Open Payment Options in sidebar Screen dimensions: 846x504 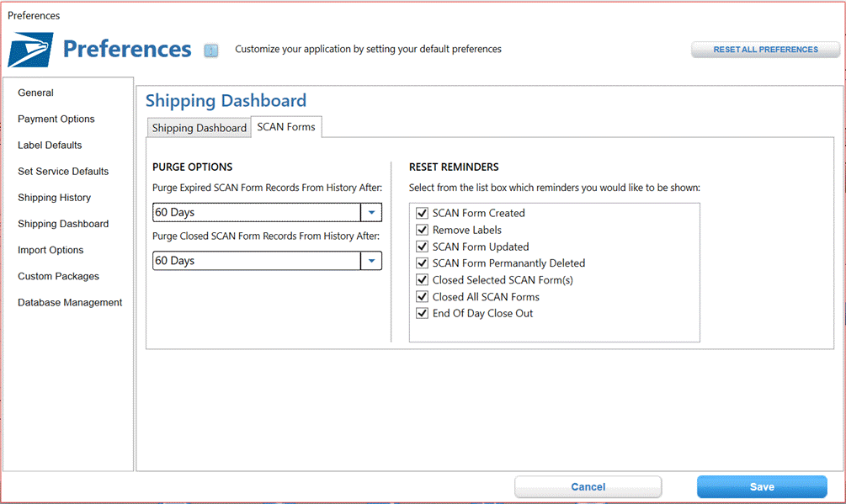point(56,119)
